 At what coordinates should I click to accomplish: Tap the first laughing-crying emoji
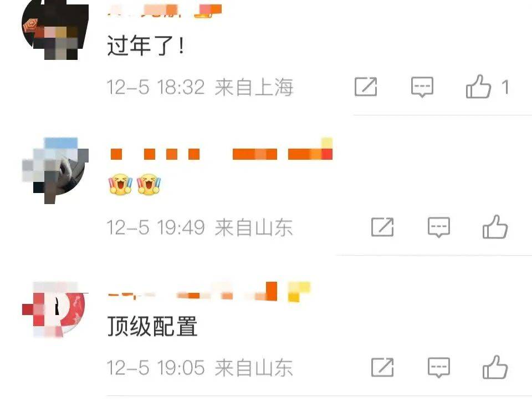120,184
